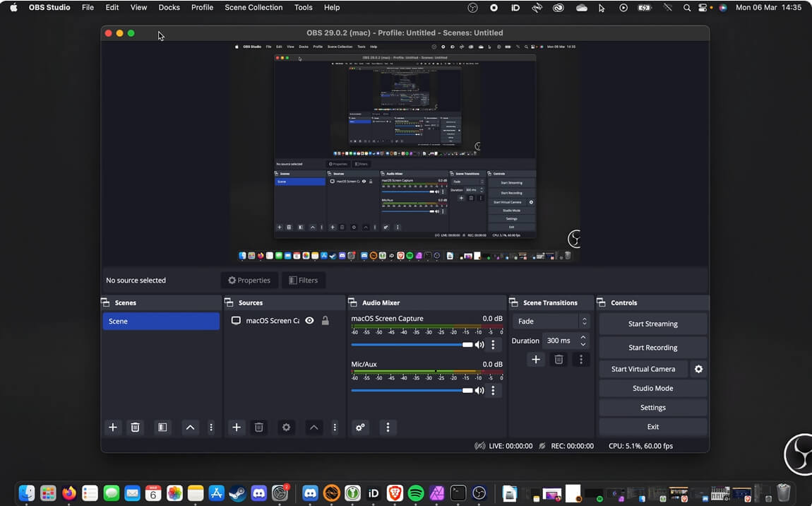812x506 pixels.
Task: Click Start Recording
Action: [x=653, y=348]
